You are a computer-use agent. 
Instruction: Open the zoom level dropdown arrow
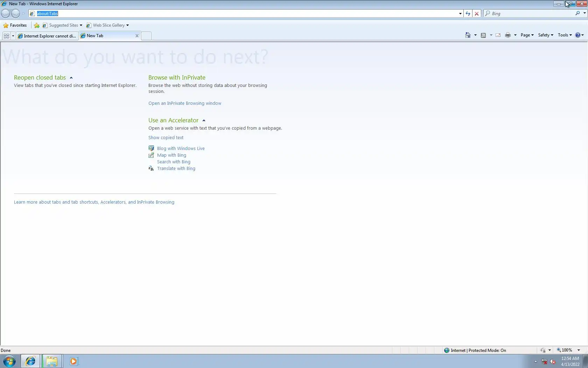point(579,350)
